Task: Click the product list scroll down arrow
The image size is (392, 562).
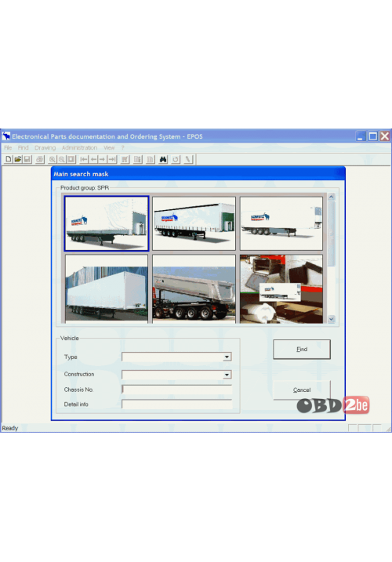Action: click(332, 319)
